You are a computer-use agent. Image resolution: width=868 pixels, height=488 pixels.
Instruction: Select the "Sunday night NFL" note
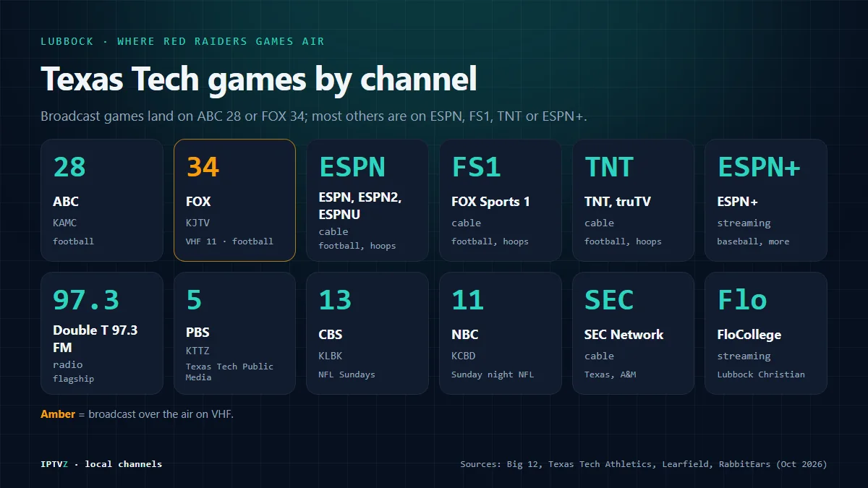[x=493, y=374]
